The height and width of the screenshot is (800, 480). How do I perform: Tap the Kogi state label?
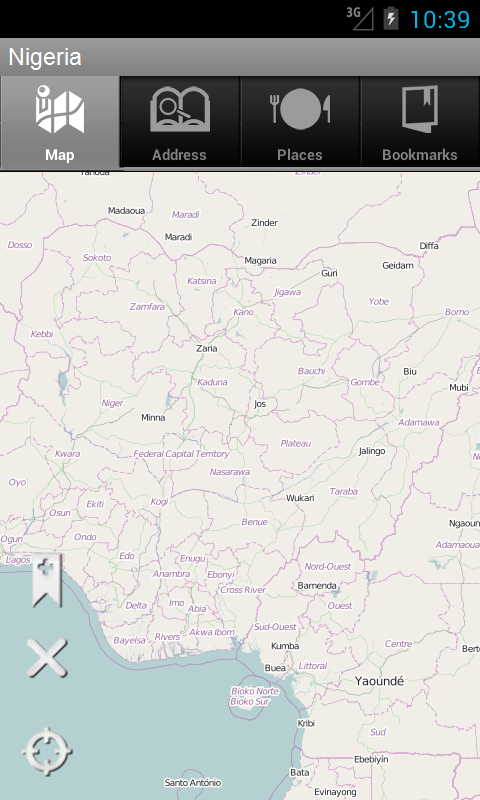(159, 502)
